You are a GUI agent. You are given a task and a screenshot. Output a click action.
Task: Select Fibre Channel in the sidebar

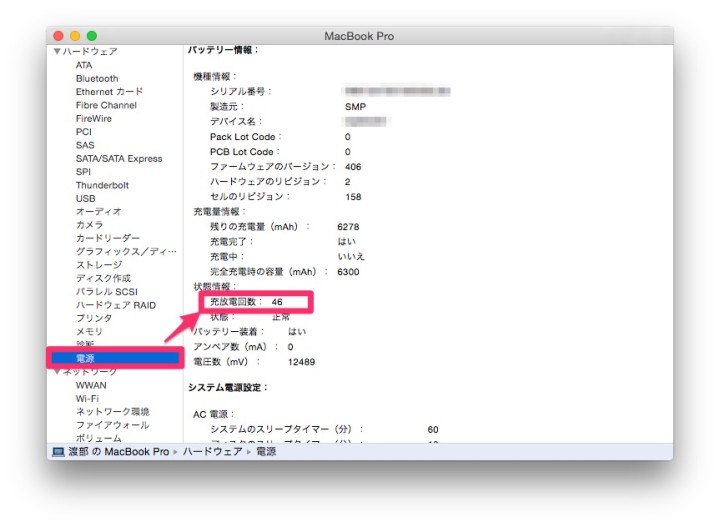pos(106,105)
